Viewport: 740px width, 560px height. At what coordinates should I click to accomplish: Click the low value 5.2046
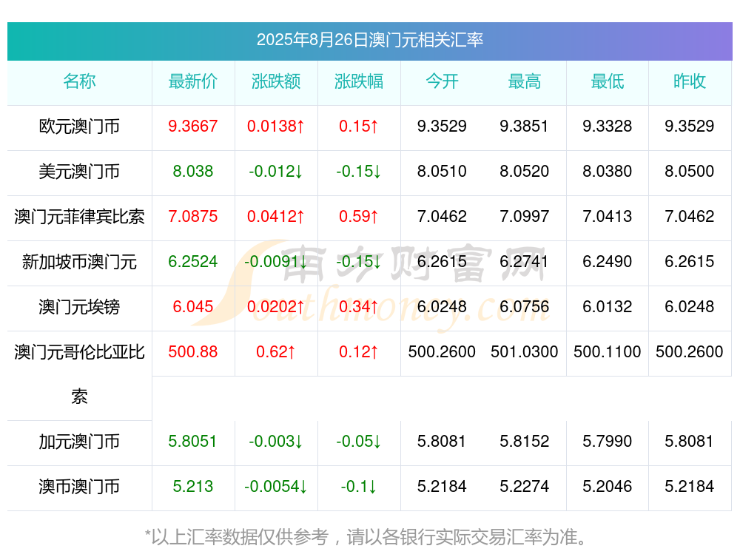(x=608, y=486)
